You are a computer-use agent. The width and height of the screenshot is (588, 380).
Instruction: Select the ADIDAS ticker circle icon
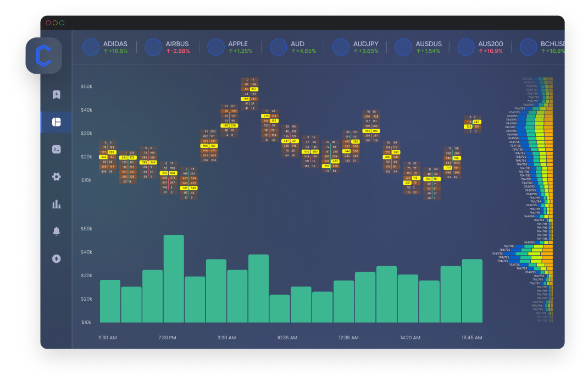coord(91,47)
